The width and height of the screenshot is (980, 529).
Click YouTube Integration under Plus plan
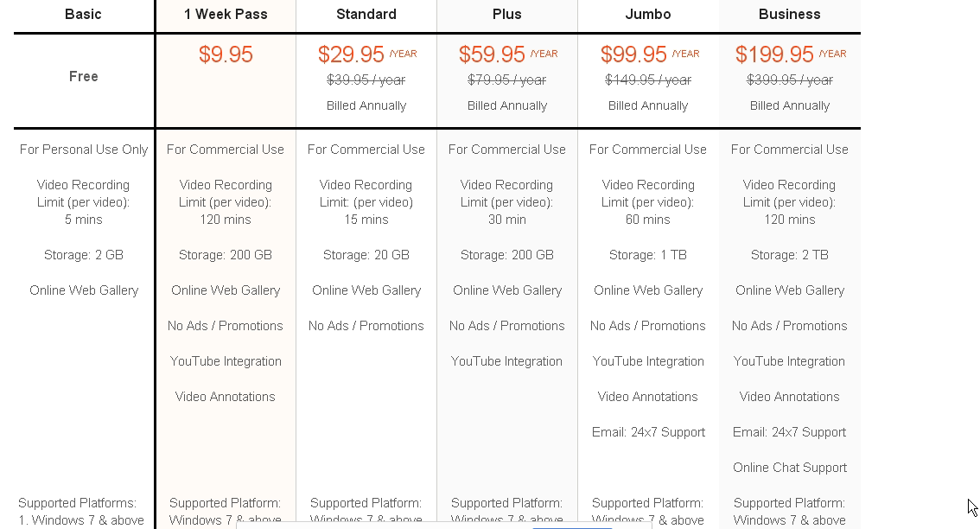507,361
